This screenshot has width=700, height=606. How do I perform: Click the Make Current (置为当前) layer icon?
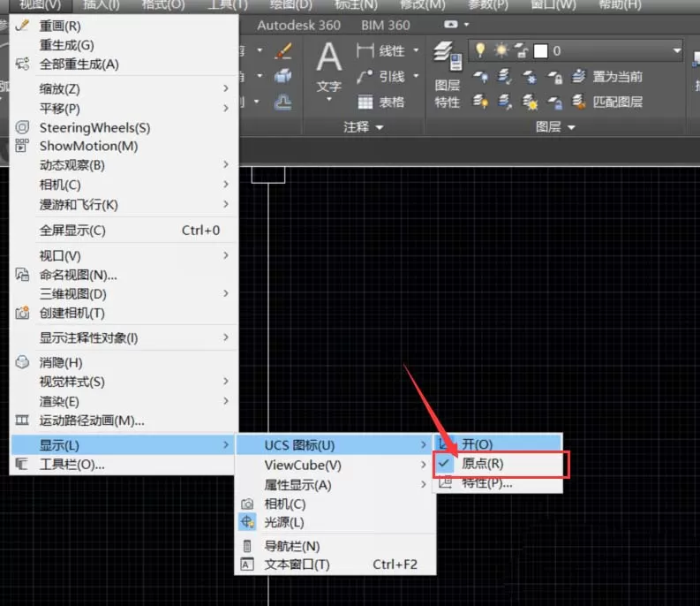(579, 77)
